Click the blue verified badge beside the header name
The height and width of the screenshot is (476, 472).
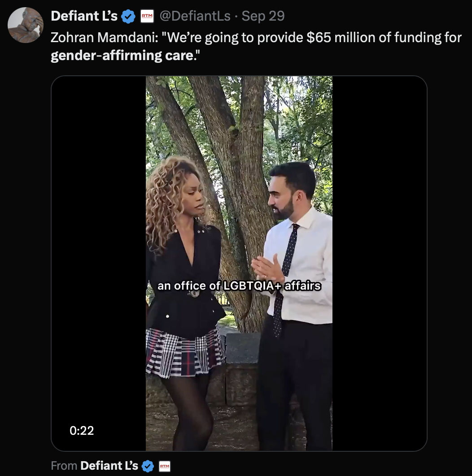[x=129, y=17]
